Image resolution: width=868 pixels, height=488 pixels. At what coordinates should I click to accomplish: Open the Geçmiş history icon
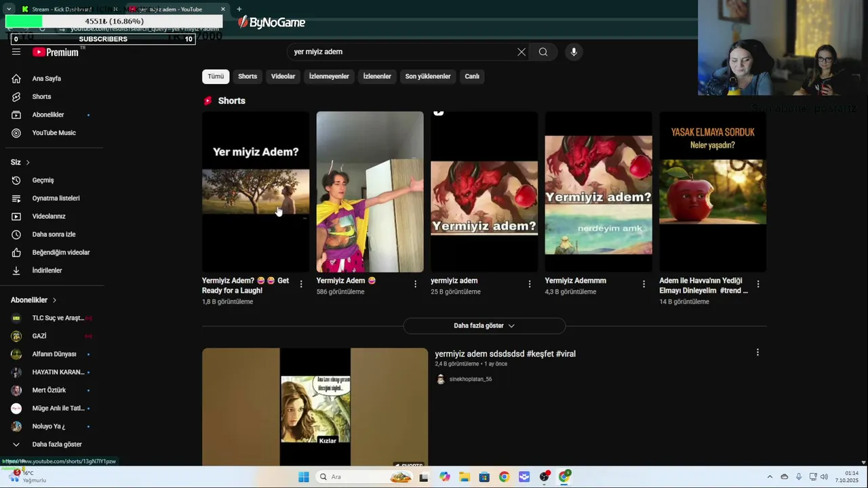[x=16, y=180]
